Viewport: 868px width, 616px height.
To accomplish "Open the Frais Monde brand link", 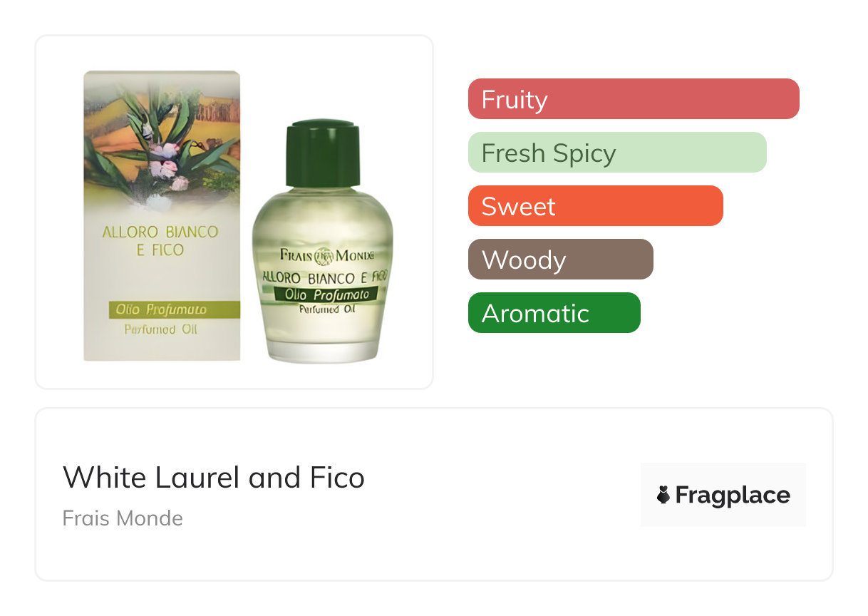I will [x=123, y=518].
